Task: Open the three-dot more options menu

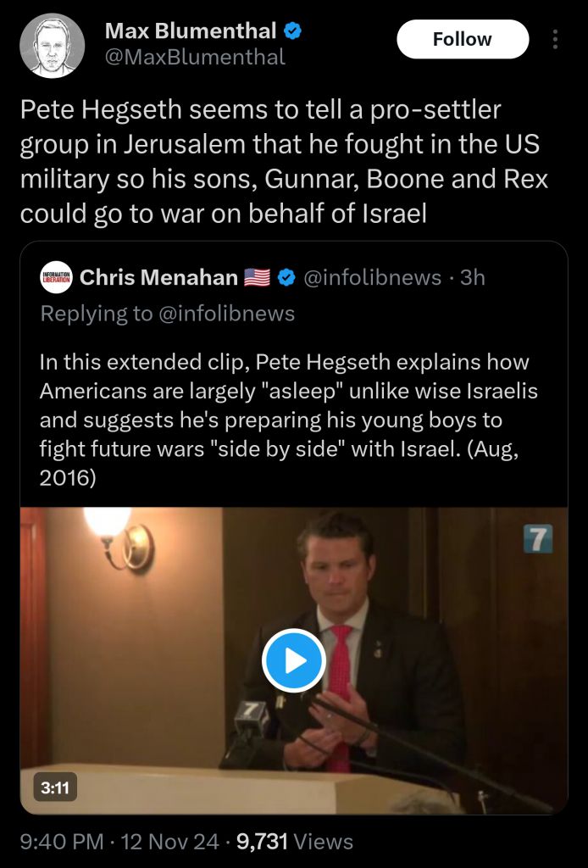Action: point(555,40)
